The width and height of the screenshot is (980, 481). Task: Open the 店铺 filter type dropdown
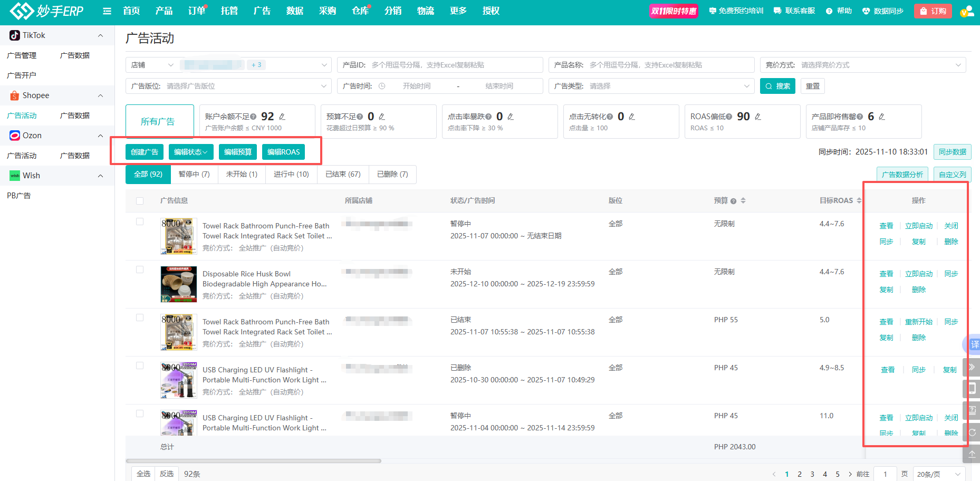(x=152, y=65)
